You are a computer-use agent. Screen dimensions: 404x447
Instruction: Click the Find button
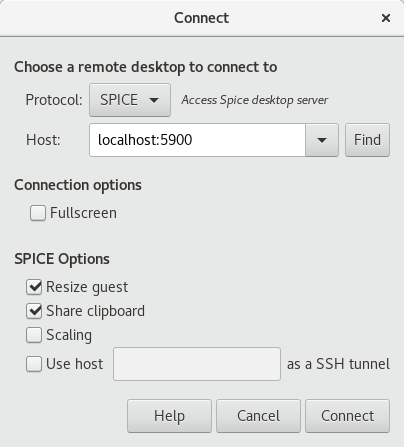tap(367, 140)
